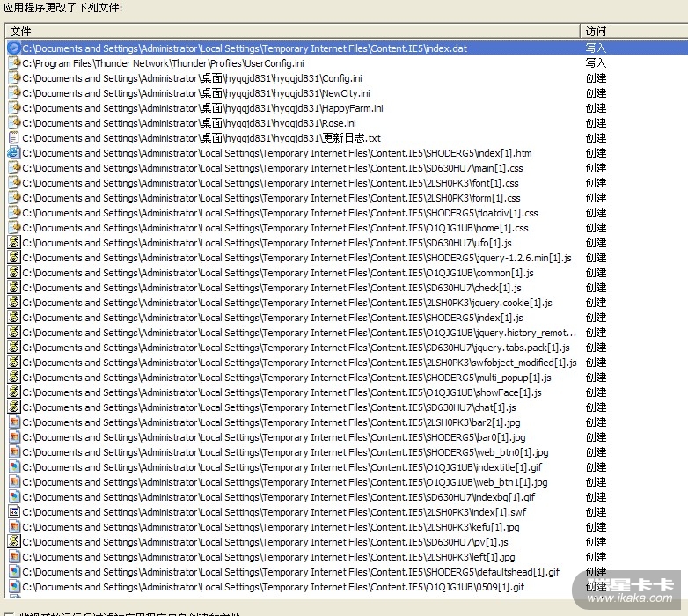Click the form[1].css file icon
This screenshot has height=616, width=688.
click(x=14, y=197)
